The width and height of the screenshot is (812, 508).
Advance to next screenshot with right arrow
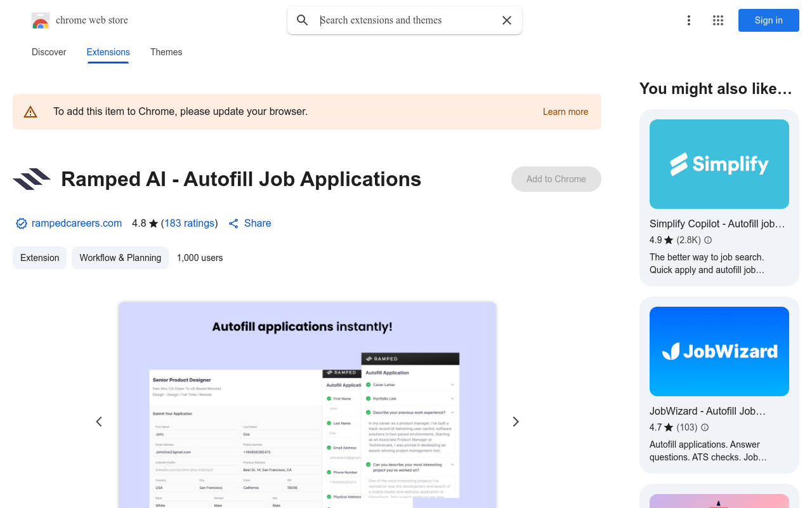516,422
